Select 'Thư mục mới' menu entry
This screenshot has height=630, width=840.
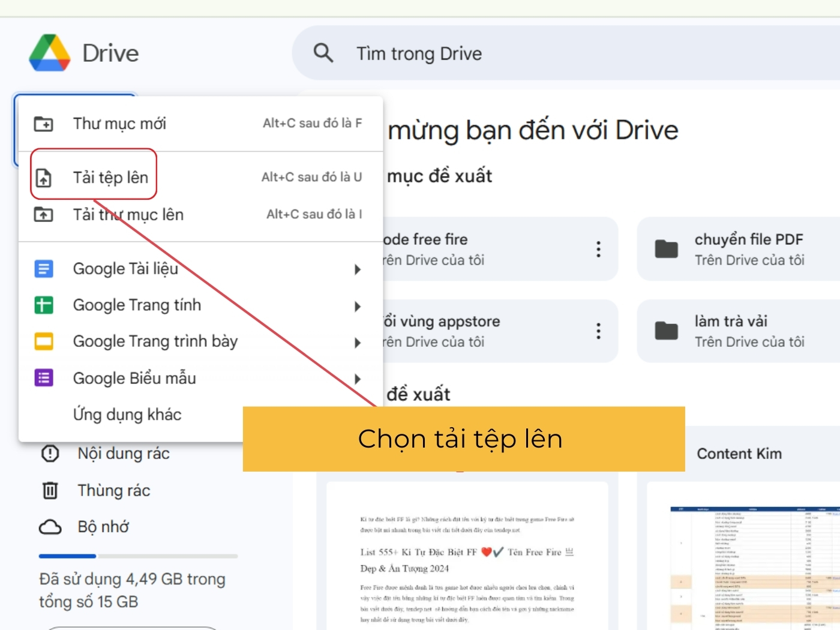[x=200, y=124]
